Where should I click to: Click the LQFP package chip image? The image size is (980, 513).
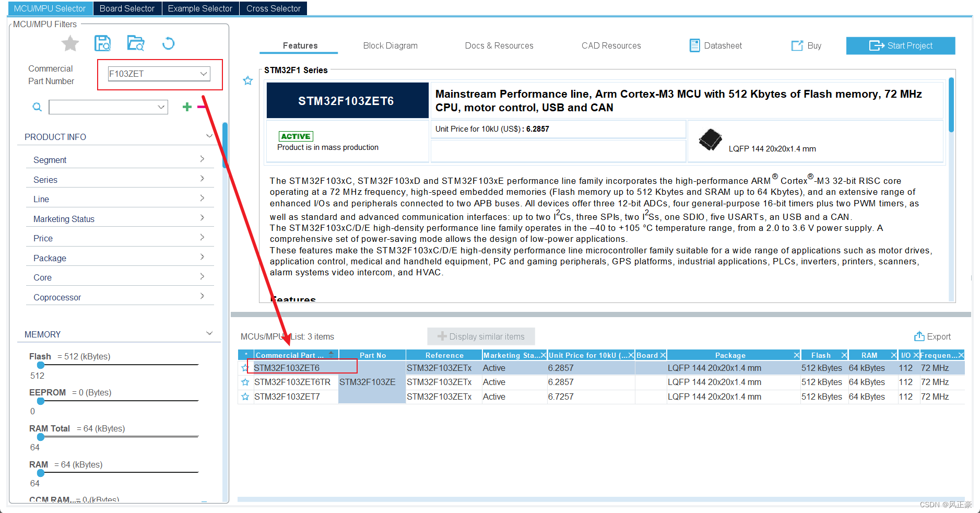coord(710,139)
